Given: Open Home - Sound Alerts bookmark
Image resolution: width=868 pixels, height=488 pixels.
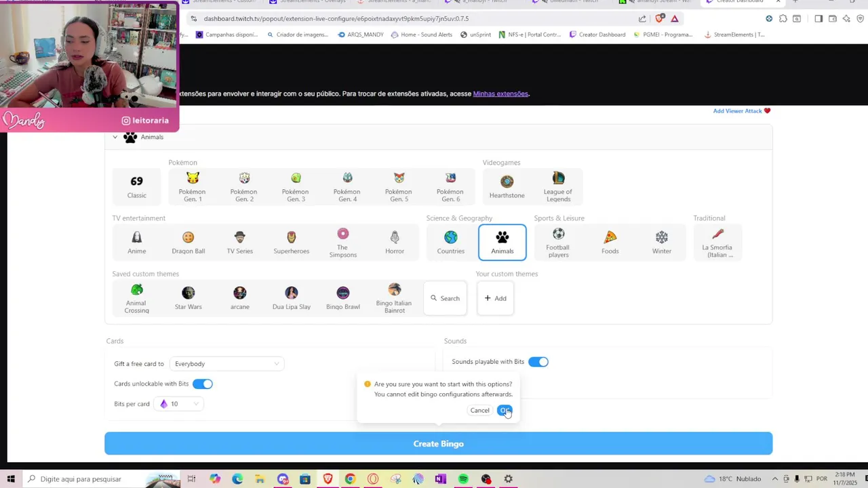Looking at the screenshot, I should (422, 35).
